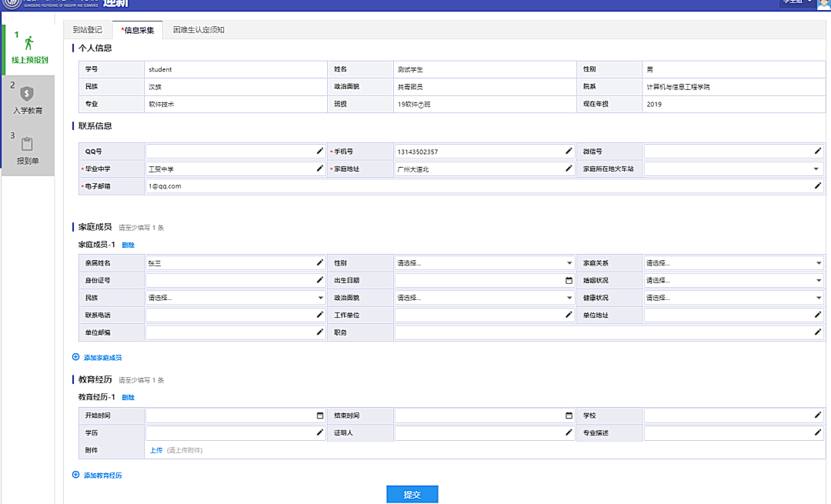Click edit pencil in 专业描述 field

(x=818, y=432)
